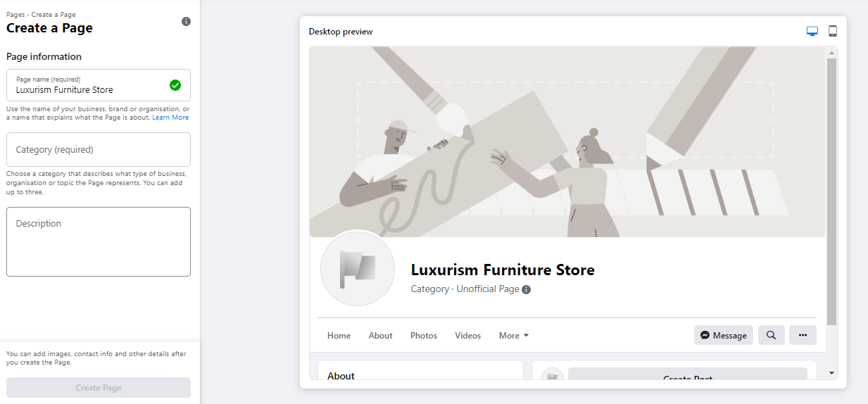Screen dimensions: 868x404
Task: Go to the Photos tab
Action: point(424,336)
